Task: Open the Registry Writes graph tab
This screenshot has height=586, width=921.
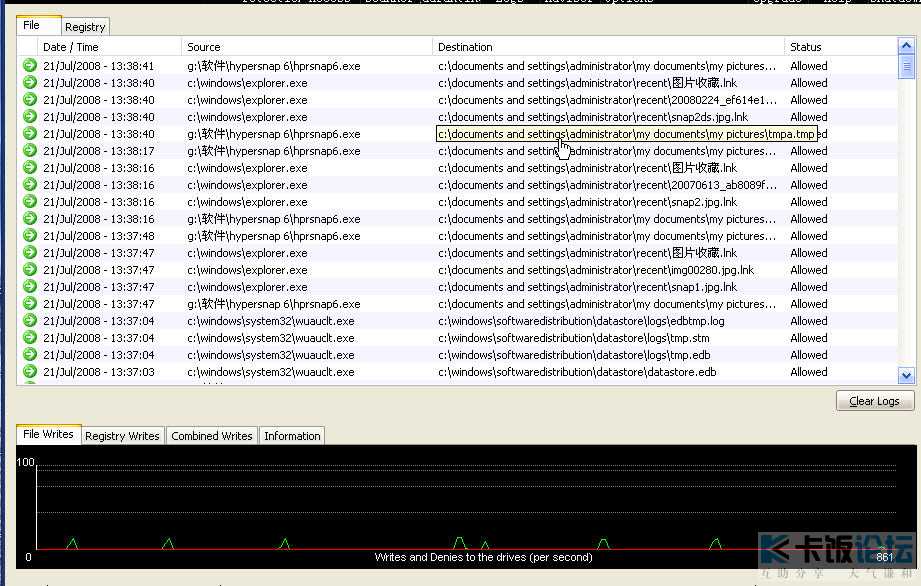Action: click(122, 436)
